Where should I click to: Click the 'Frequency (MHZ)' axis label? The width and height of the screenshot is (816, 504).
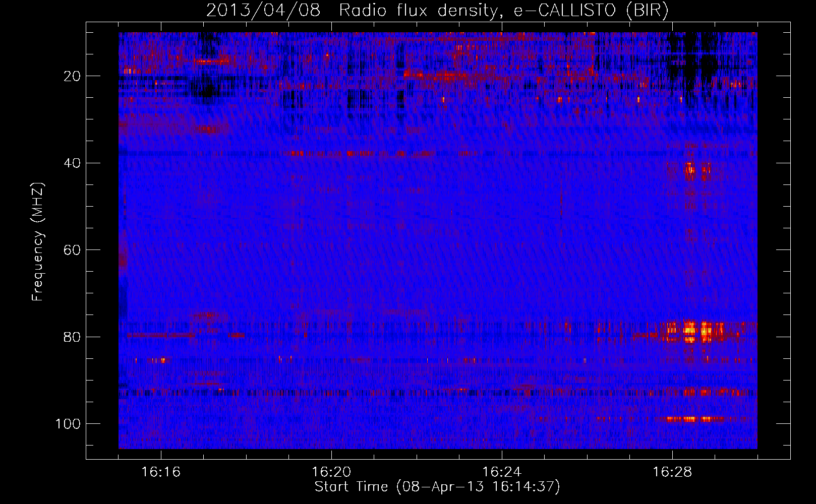tap(38, 242)
